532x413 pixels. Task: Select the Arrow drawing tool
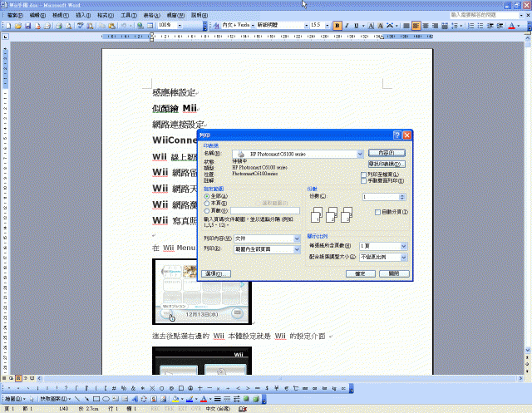(x=86, y=399)
